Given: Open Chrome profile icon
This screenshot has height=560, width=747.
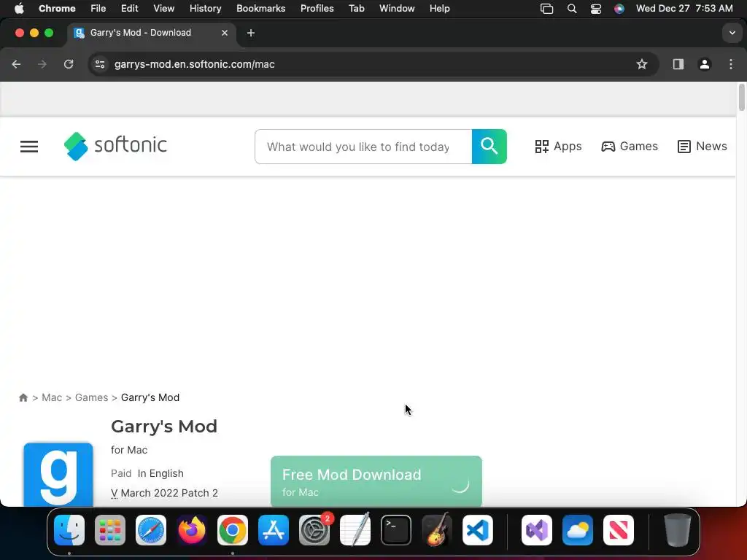Looking at the screenshot, I should [705, 64].
